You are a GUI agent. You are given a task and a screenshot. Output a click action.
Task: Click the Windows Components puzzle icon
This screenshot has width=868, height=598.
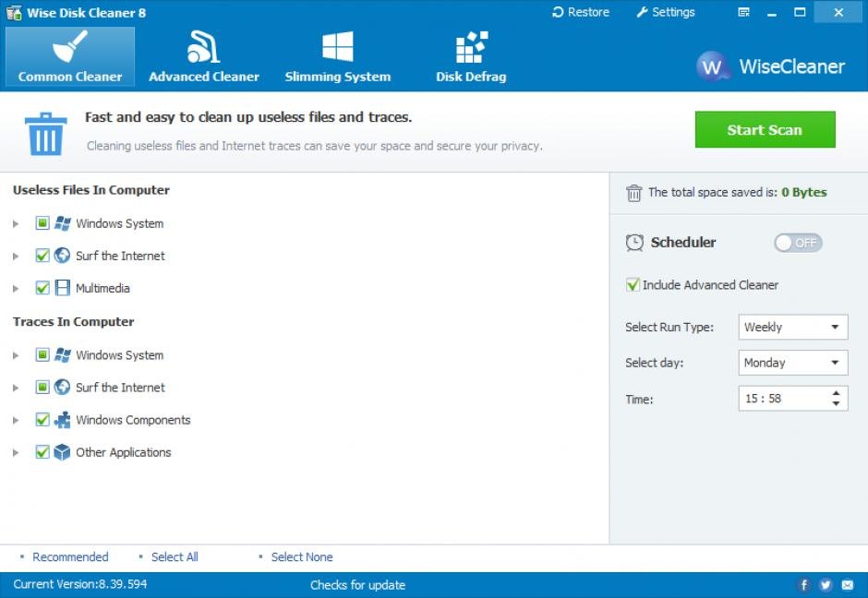(62, 420)
